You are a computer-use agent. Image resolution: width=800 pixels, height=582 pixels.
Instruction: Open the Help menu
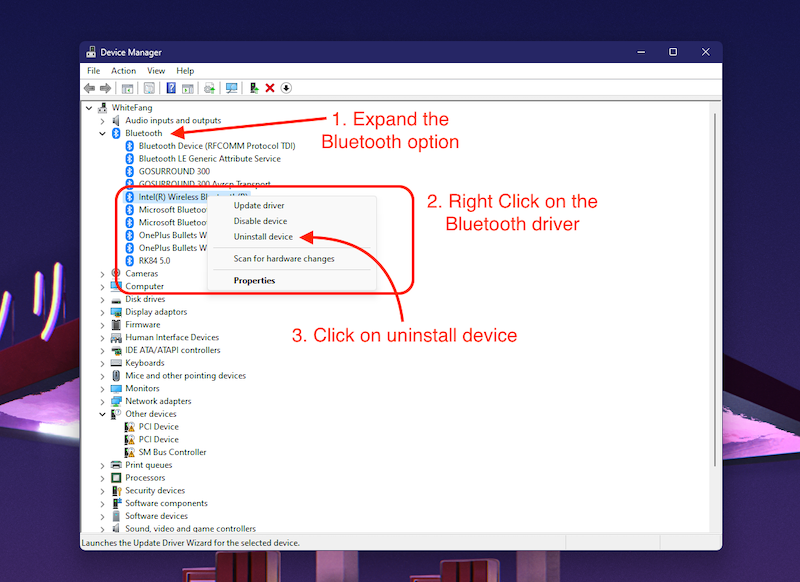pos(185,71)
